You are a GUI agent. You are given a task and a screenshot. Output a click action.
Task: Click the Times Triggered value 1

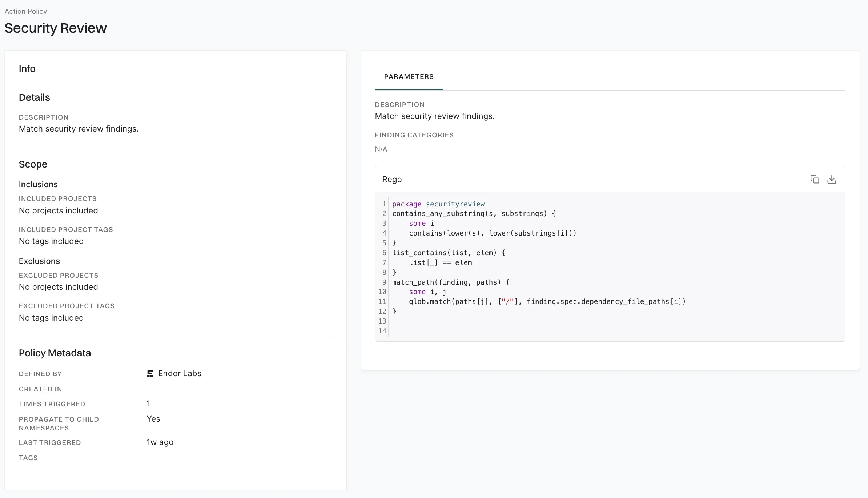point(148,403)
